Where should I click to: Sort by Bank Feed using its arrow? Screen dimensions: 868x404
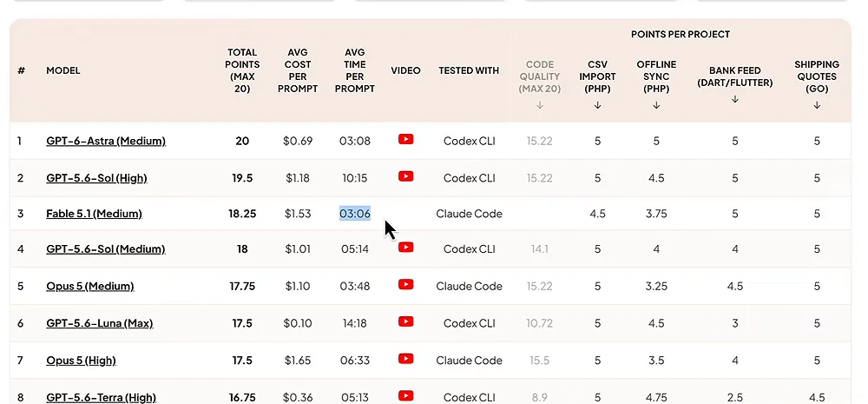click(735, 99)
